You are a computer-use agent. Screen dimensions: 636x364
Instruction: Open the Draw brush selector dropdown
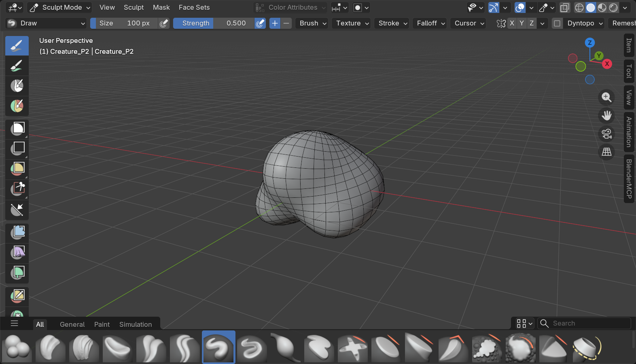[47, 23]
